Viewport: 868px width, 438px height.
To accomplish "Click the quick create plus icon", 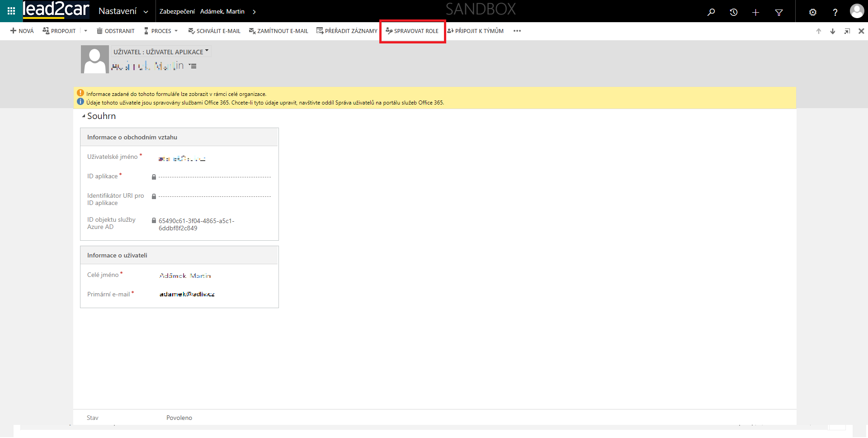I will pyautogui.click(x=755, y=12).
